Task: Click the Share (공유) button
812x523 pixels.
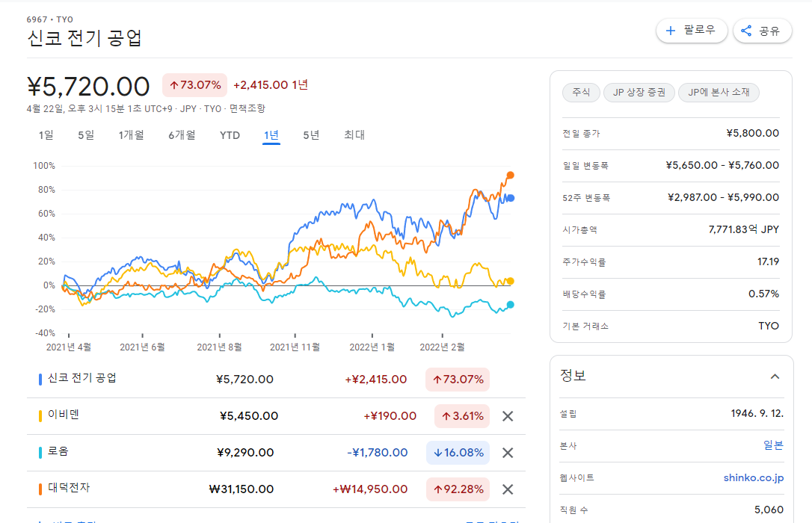Action: pos(763,31)
